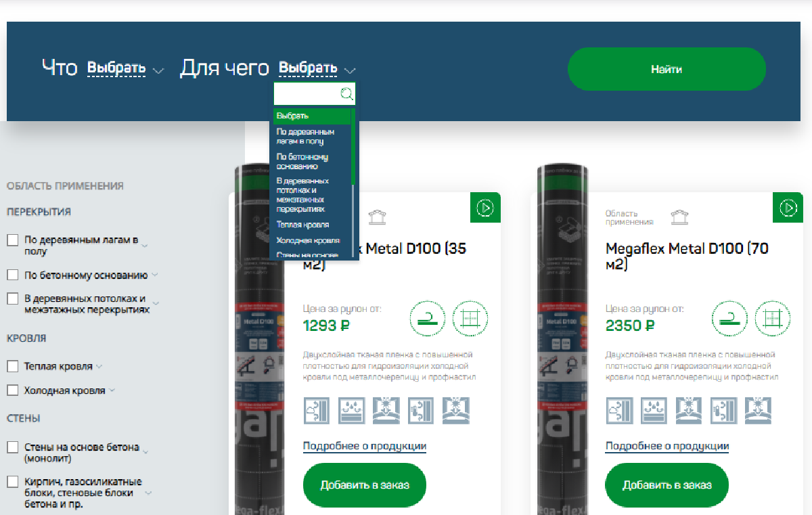Play the video for Megaflex Metal D100 70 м2

[x=788, y=208]
